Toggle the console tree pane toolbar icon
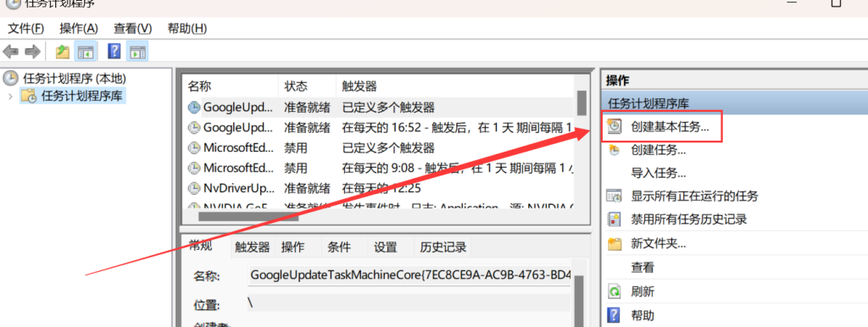Image resolution: width=868 pixels, height=327 pixels. tap(86, 52)
